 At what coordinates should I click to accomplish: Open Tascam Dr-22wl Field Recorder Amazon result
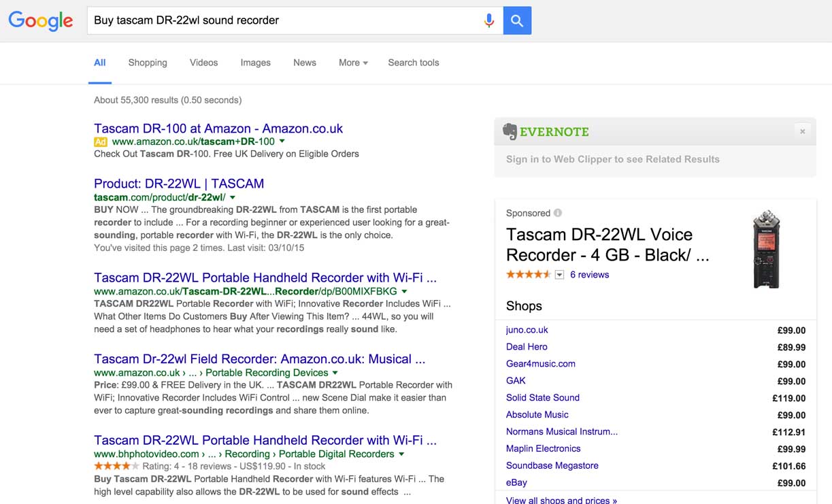pyautogui.click(x=260, y=359)
